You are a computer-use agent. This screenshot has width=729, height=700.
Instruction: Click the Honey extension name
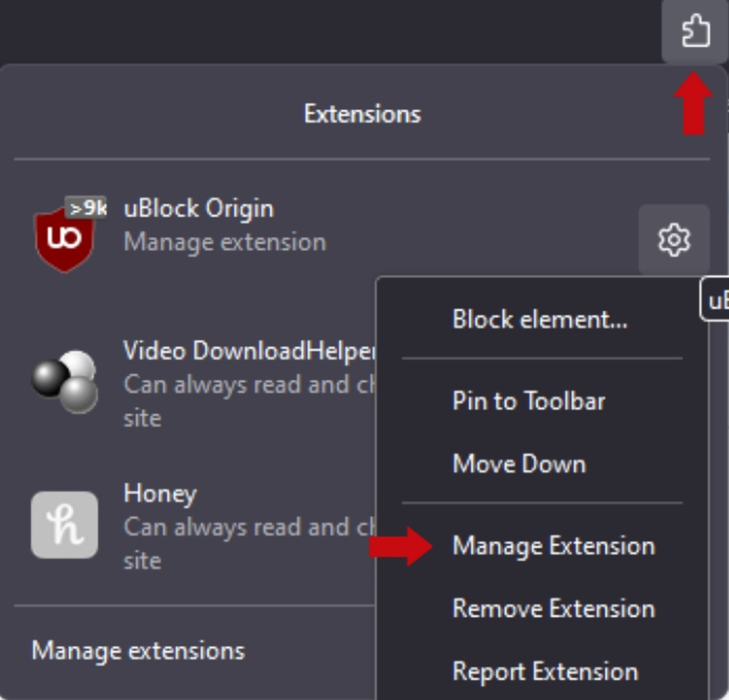161,494
